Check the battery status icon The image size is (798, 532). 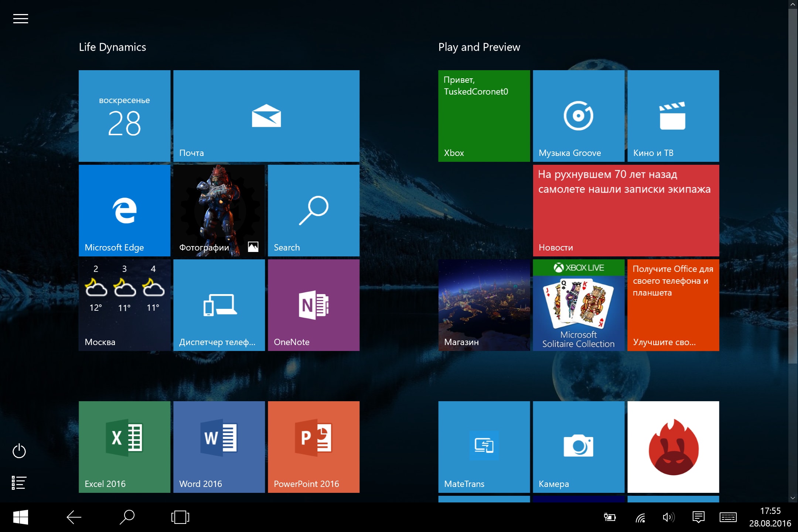[610, 517]
